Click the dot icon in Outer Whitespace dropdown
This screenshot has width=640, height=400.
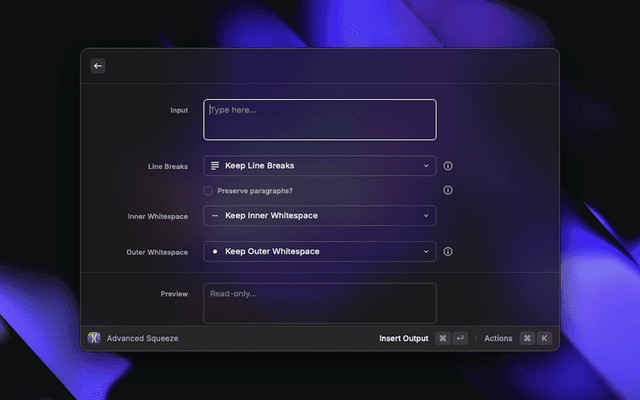(215, 251)
